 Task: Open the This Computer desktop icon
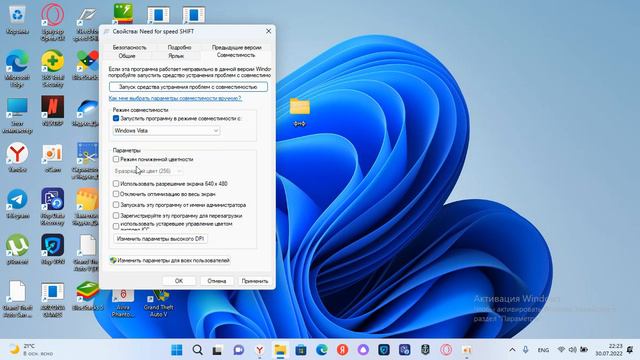17,115
